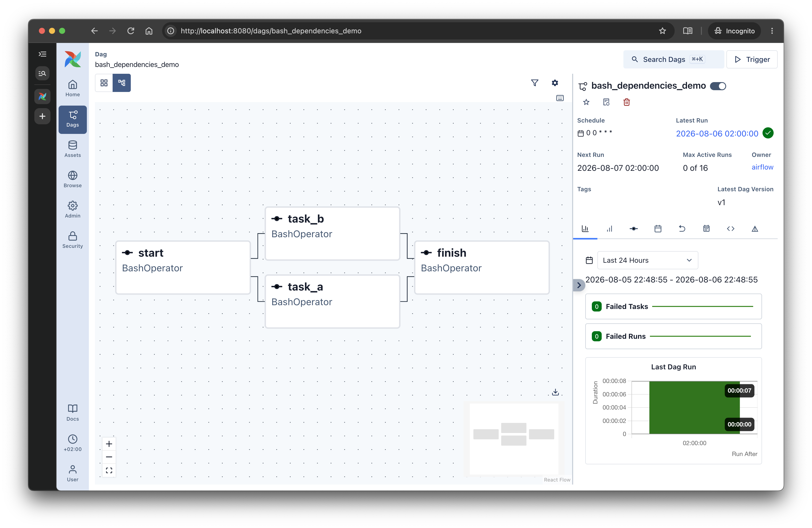Image resolution: width=812 pixels, height=528 pixels.
Task: Click the React Flow attribution link
Action: 557,479
